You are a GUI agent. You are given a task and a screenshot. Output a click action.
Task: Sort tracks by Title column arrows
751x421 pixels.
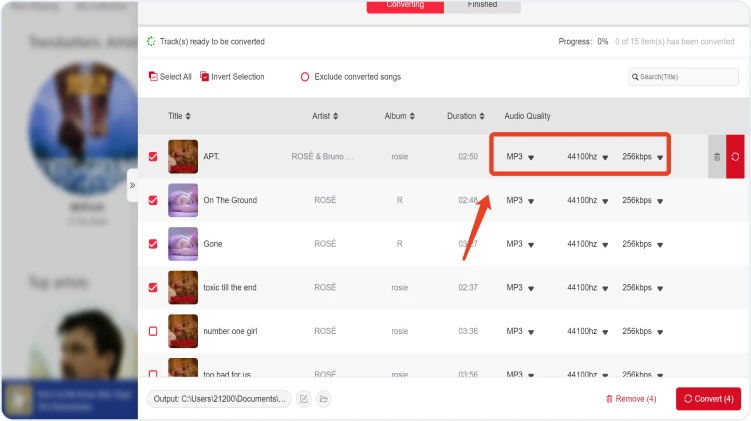[x=188, y=116]
